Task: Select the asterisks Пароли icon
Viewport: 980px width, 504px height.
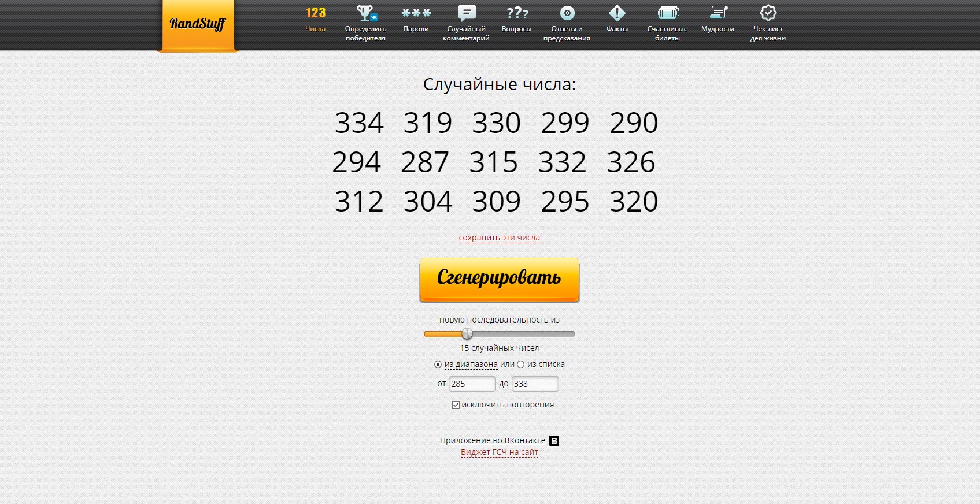Action: 416,13
